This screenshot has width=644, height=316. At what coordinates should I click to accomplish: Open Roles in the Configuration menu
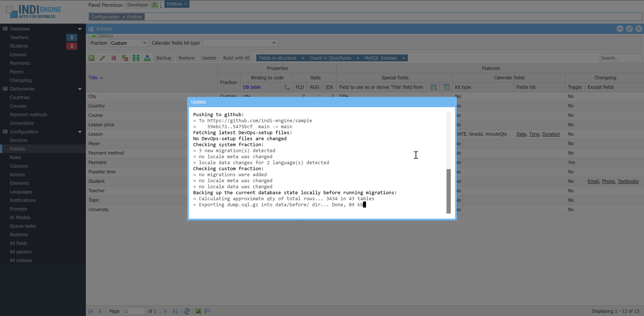15,157
